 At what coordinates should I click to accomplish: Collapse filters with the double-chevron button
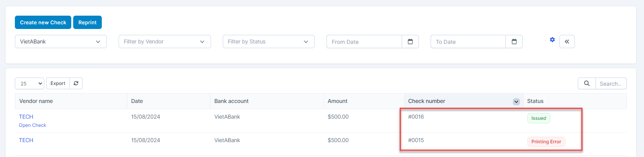[x=567, y=42]
